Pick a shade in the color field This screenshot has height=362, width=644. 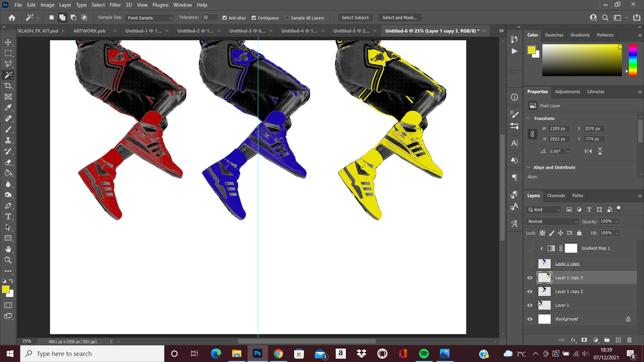[x=582, y=60]
